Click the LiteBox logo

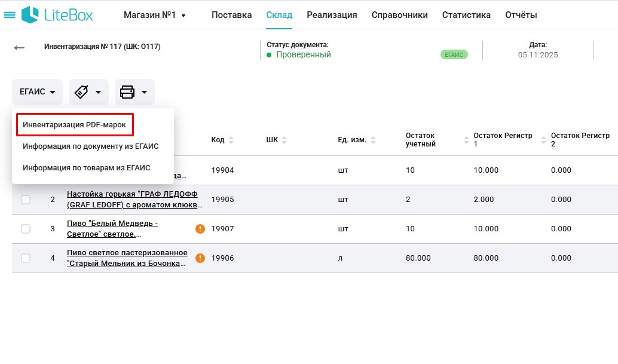(x=57, y=15)
